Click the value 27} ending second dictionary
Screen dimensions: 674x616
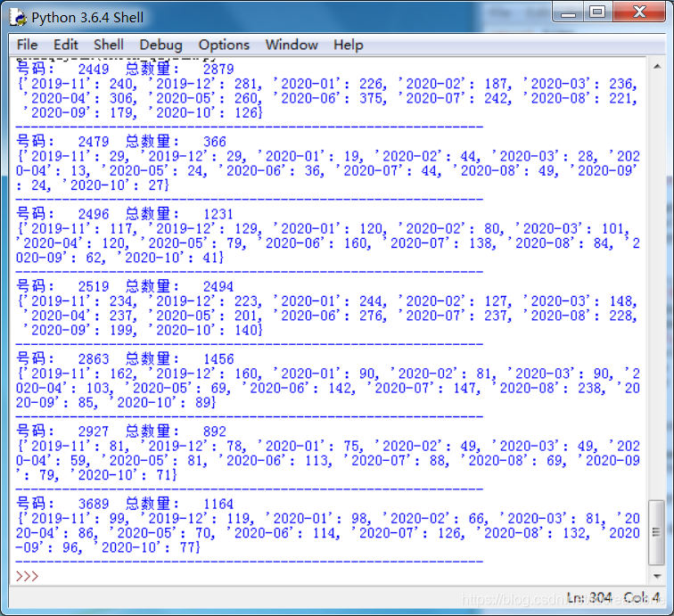click(159, 185)
